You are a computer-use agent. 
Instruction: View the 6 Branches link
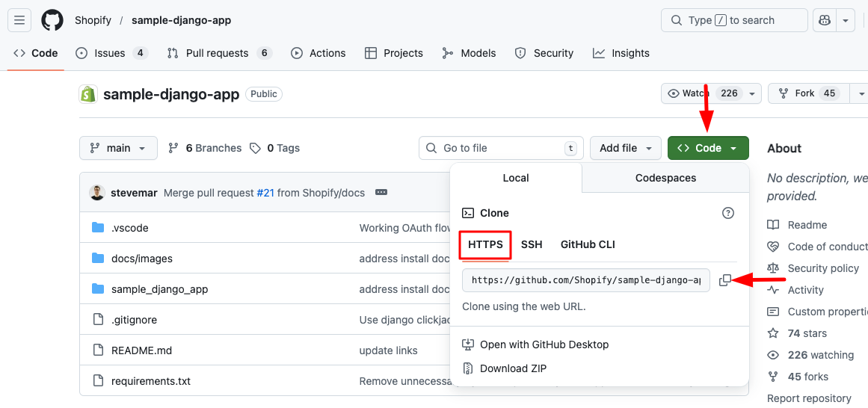coord(206,148)
